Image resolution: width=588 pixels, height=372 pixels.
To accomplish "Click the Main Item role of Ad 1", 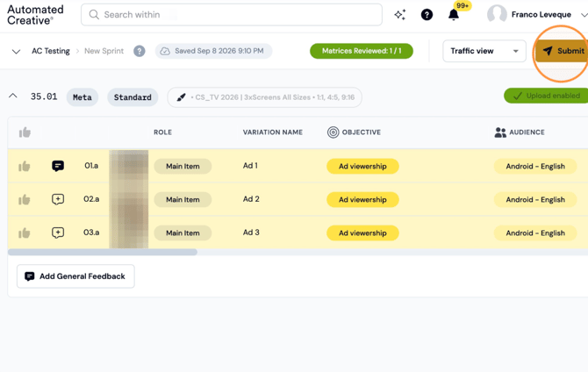I will 183,167.
